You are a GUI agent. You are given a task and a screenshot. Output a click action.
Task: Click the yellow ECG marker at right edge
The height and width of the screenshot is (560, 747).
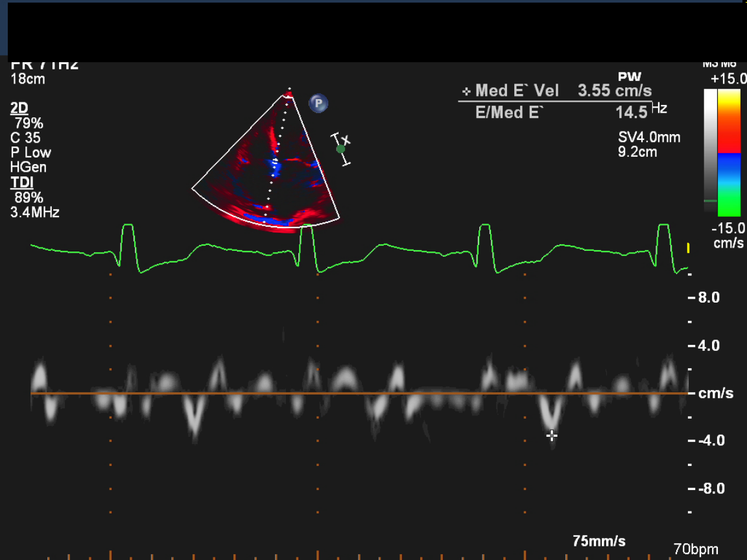(x=688, y=248)
